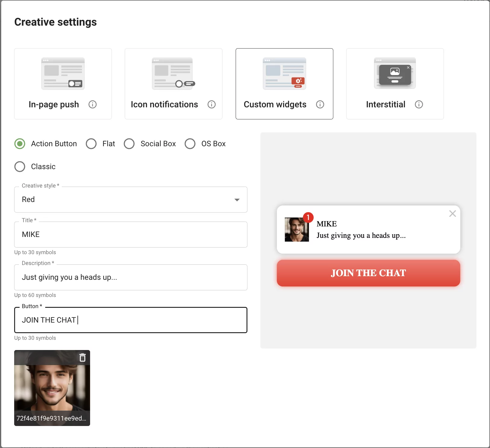Close the notification preview with X
The image size is (490, 448).
coord(452,214)
